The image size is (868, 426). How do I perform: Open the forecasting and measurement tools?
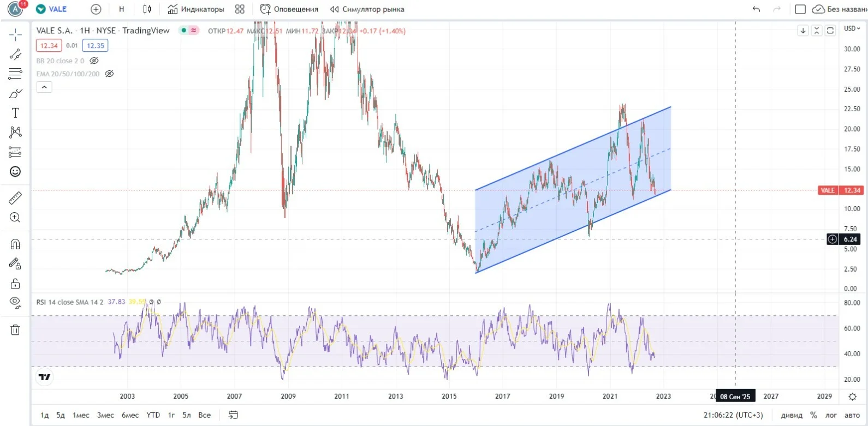(15, 152)
